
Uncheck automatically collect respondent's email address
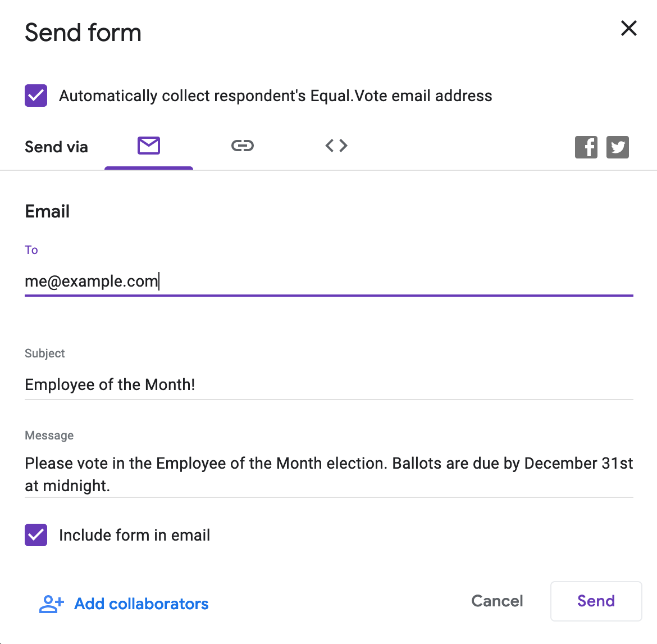36,96
